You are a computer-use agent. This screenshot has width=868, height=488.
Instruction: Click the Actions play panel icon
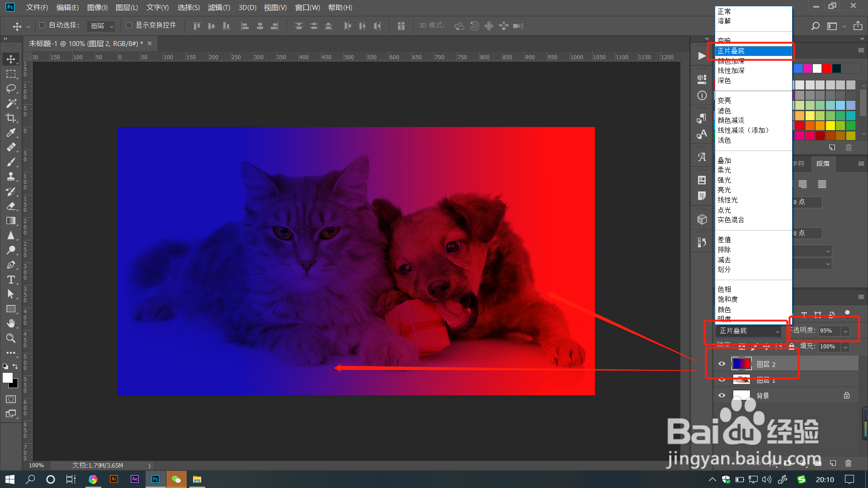click(x=702, y=56)
